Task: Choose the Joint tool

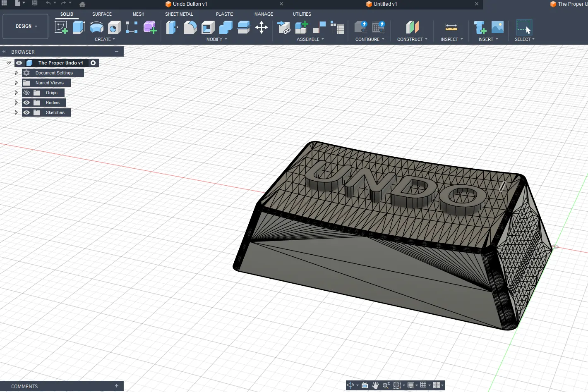Action: coord(319,27)
